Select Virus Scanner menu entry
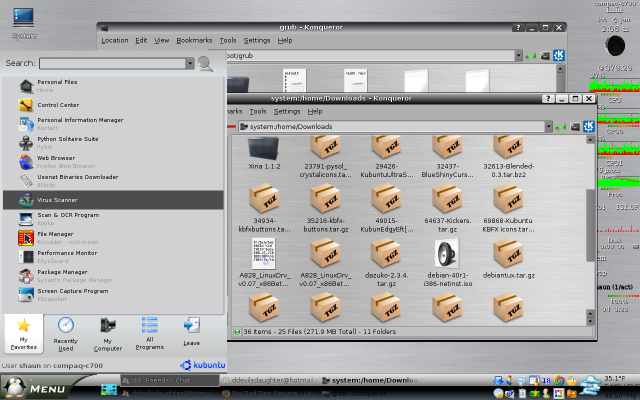This screenshot has width=640, height=400. tap(113, 200)
